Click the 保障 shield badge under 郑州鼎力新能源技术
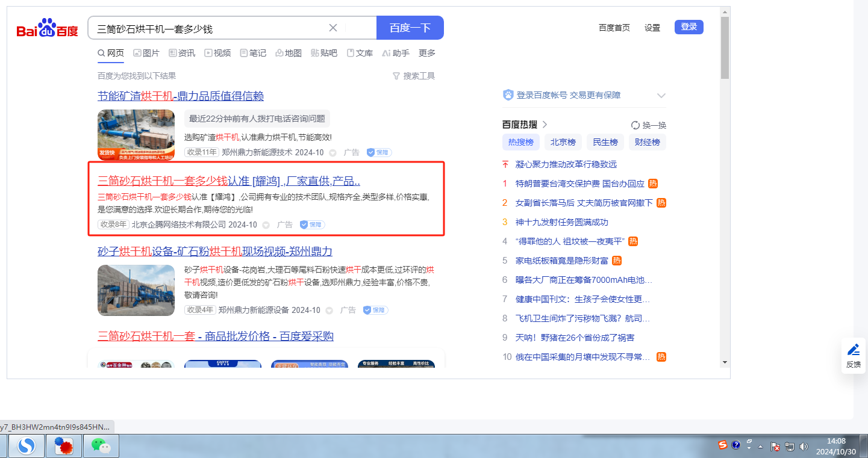 coord(379,152)
